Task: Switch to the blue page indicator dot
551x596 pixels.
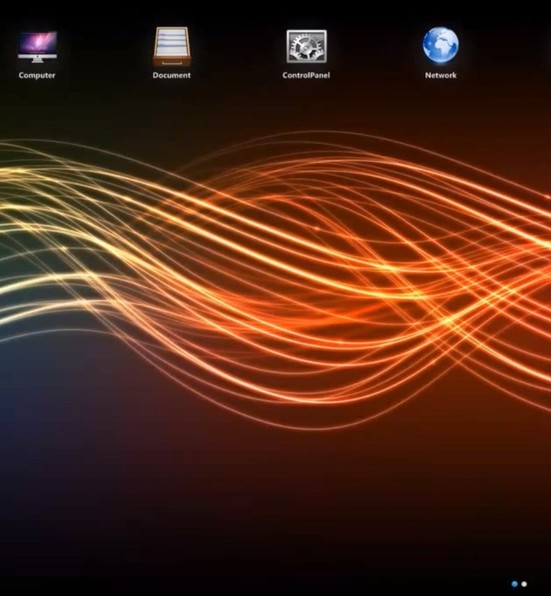Action: tap(515, 584)
